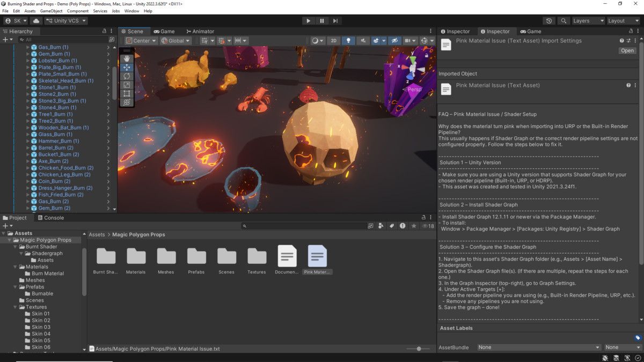This screenshot has width=644, height=362.
Task: Click the scene orientation gizmo
Action: click(x=413, y=69)
